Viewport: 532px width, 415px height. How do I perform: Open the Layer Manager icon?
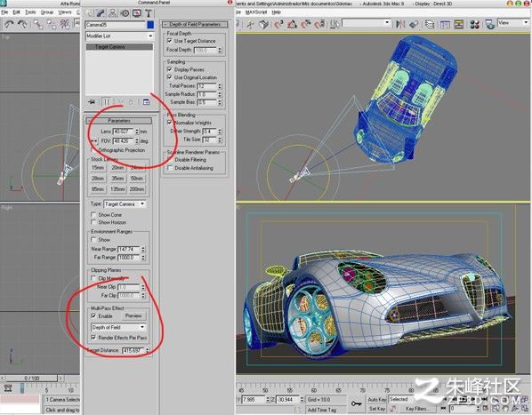(x=430, y=24)
